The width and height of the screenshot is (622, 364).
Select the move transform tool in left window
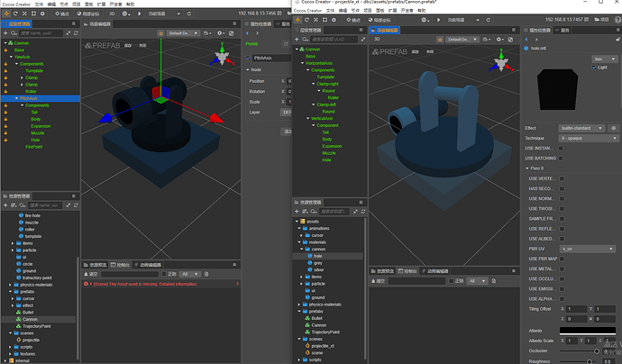[6, 14]
